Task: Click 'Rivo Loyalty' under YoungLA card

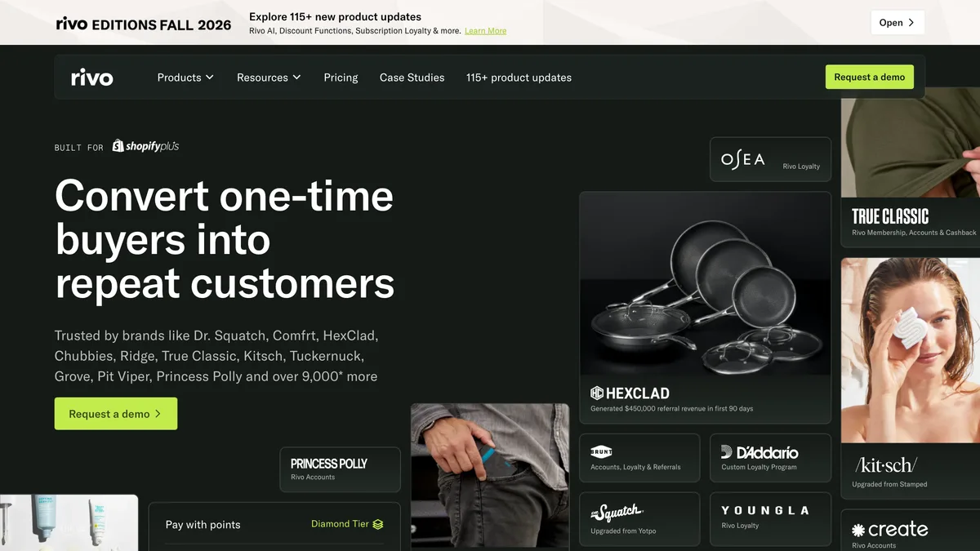Action: point(740,526)
